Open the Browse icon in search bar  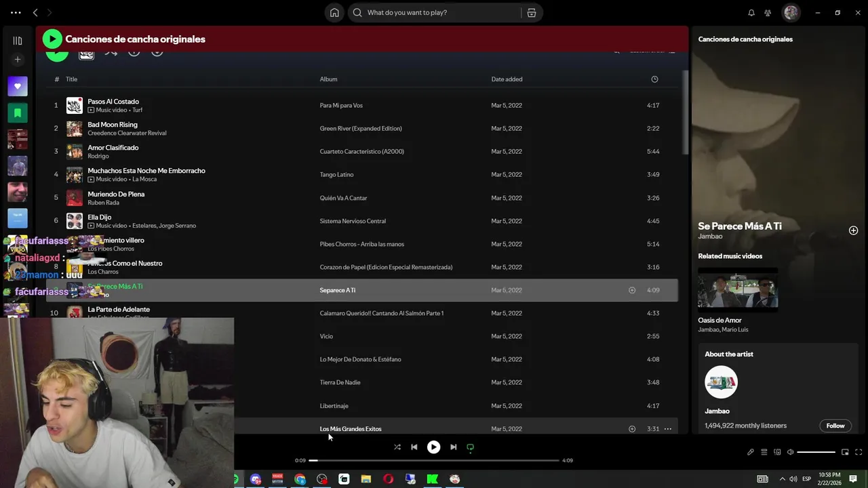click(532, 12)
